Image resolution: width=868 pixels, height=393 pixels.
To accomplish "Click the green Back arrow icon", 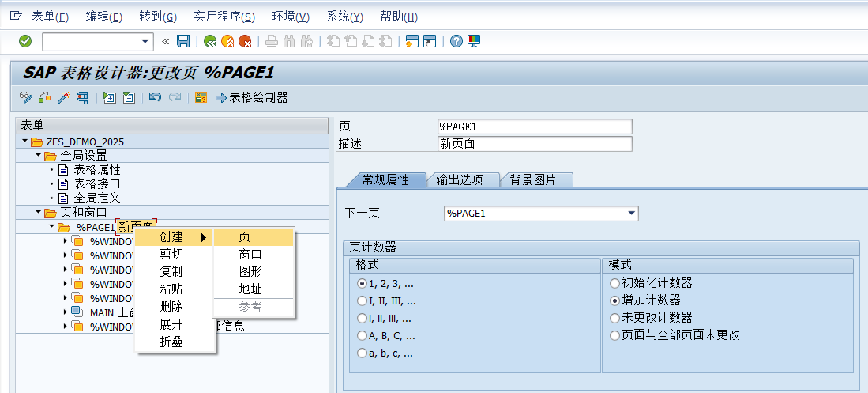I will click(x=210, y=41).
